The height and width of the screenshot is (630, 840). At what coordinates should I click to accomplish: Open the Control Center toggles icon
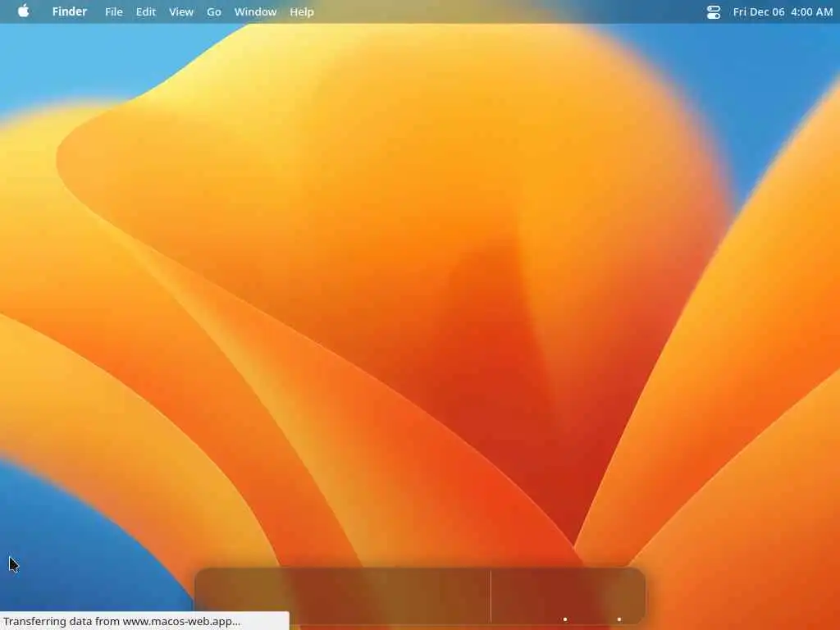tap(714, 11)
